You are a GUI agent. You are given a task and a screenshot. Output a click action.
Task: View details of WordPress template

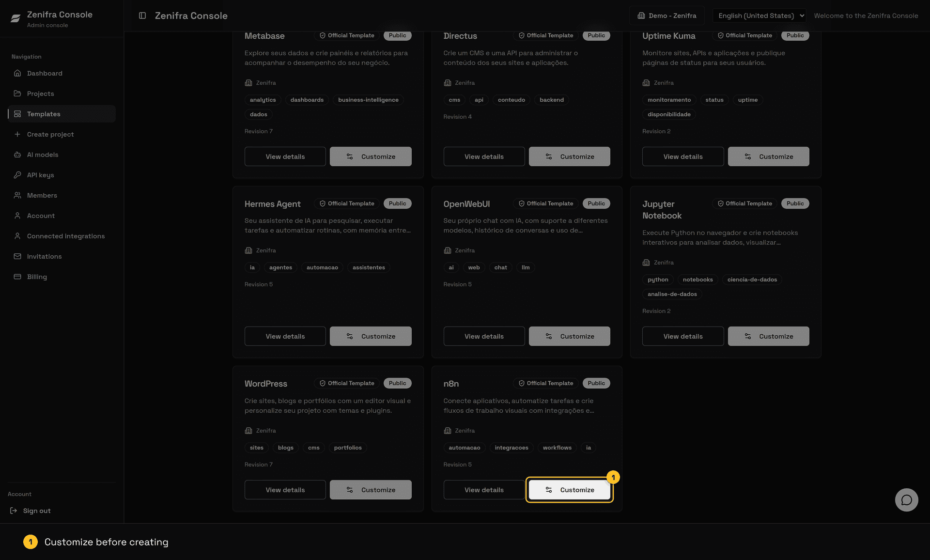285,490
